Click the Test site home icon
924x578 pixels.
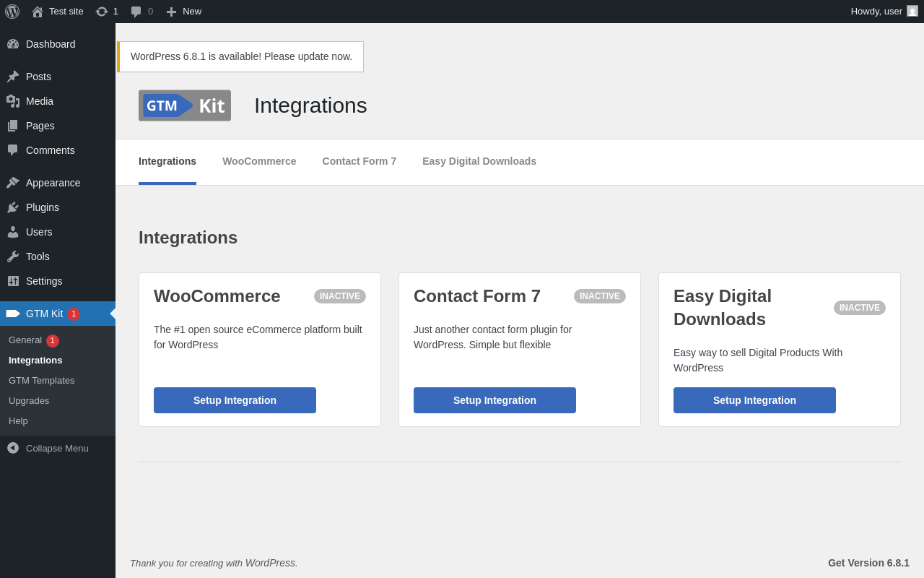[x=38, y=12]
